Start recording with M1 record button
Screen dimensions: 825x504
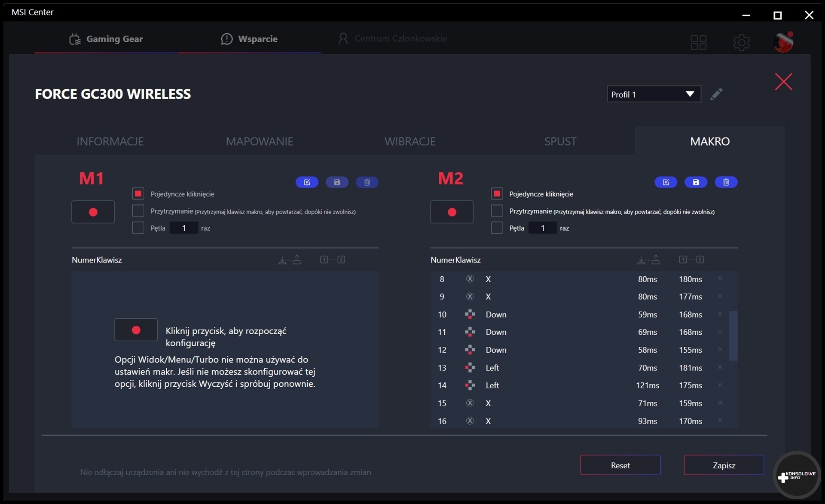tap(93, 212)
